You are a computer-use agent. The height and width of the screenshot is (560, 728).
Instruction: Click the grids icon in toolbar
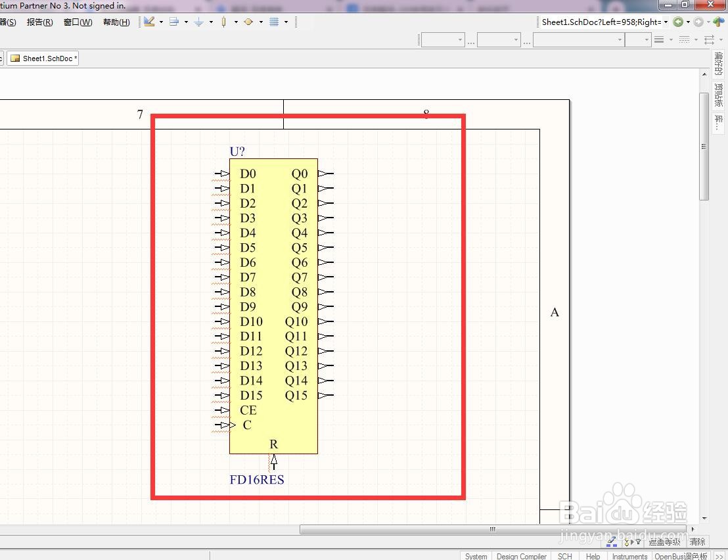tap(274, 22)
